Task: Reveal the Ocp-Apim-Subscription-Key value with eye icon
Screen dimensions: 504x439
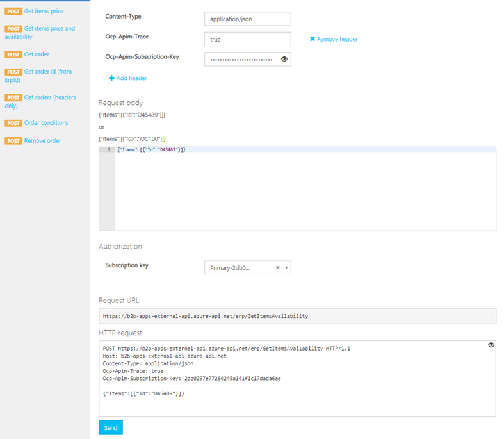Action: (284, 60)
